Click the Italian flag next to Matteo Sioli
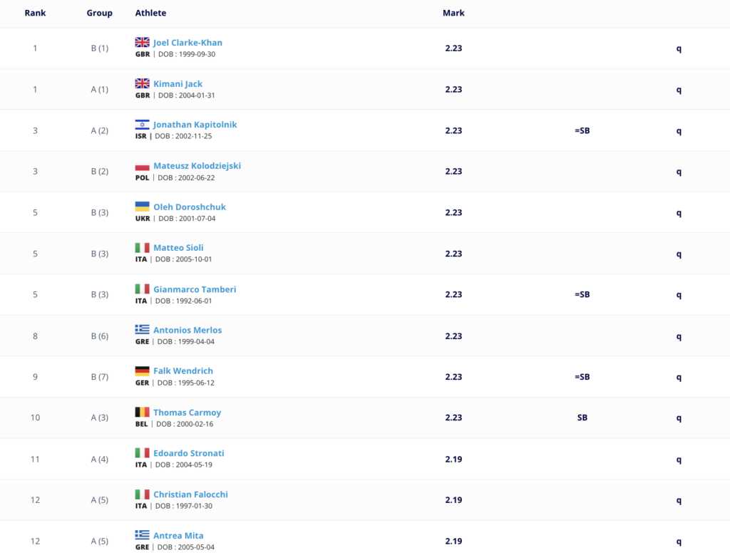 tap(142, 247)
